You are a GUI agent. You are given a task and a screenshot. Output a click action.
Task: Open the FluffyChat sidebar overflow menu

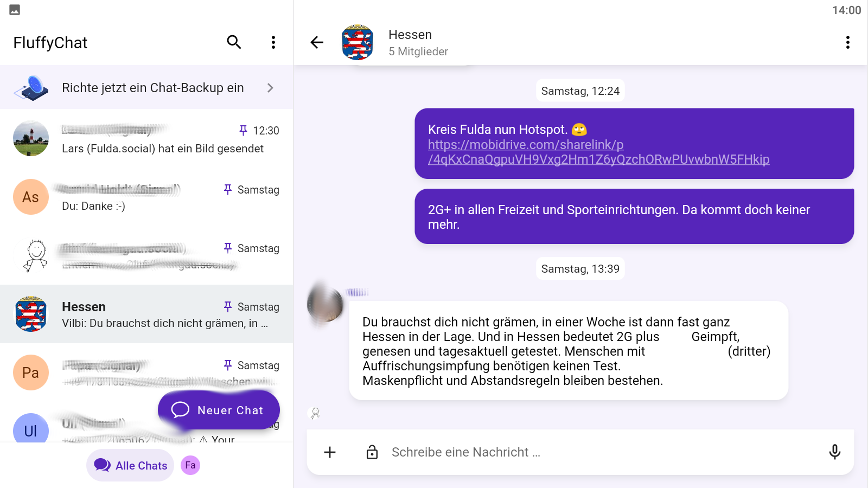(273, 42)
